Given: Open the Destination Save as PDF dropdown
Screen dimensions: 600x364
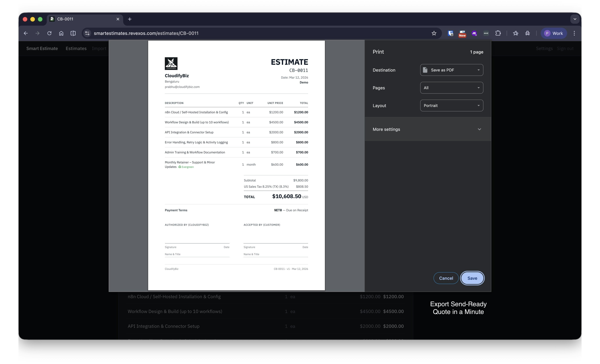Looking at the screenshot, I should coord(451,70).
